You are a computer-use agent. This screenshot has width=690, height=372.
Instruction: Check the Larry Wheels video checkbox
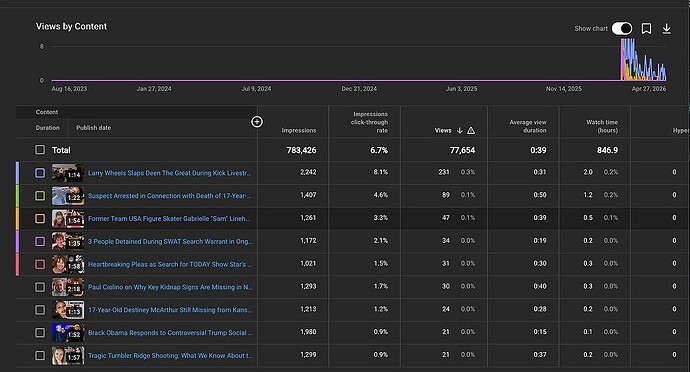(x=40, y=173)
